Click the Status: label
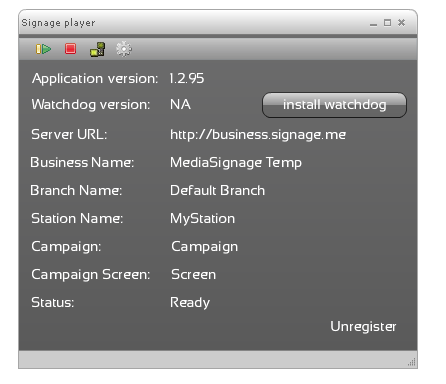The width and height of the screenshot is (446, 384). point(53,303)
